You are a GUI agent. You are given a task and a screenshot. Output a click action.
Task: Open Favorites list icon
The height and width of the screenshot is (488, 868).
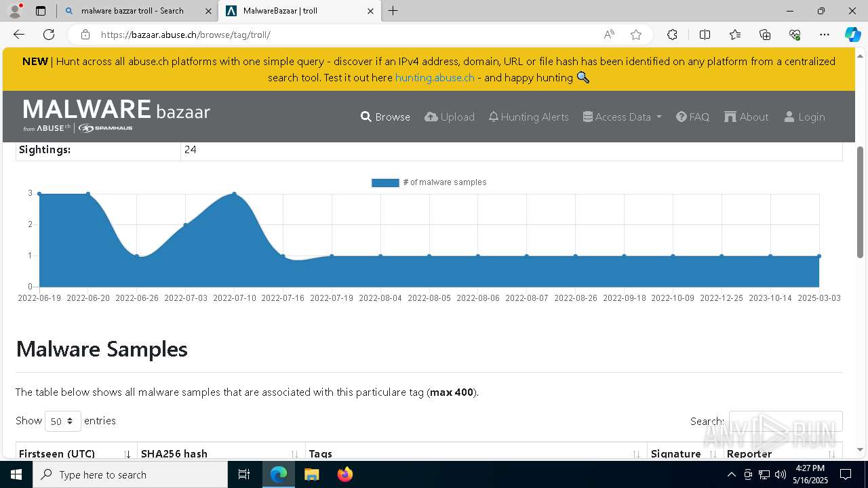pos(735,35)
